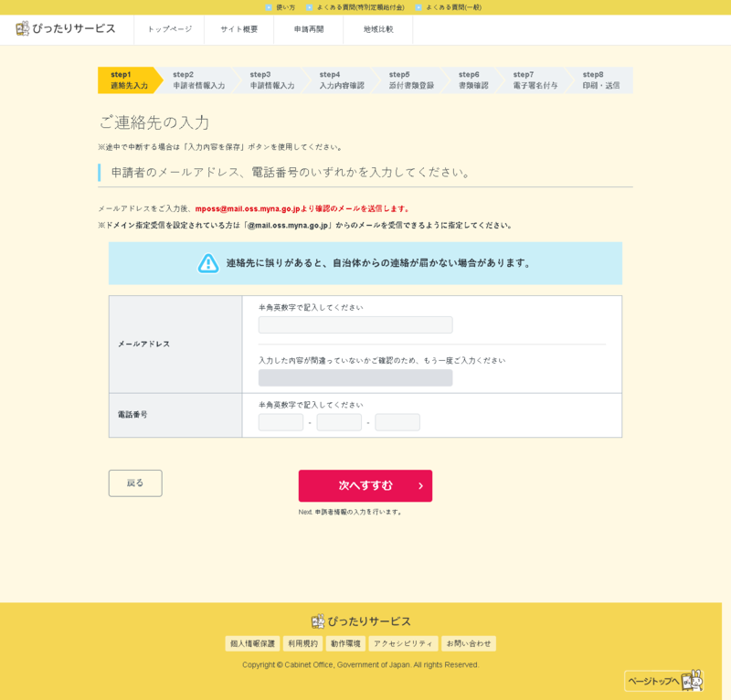Open 個人情報保護 footer link
Viewport: 731px width, 700px height.
click(x=252, y=643)
